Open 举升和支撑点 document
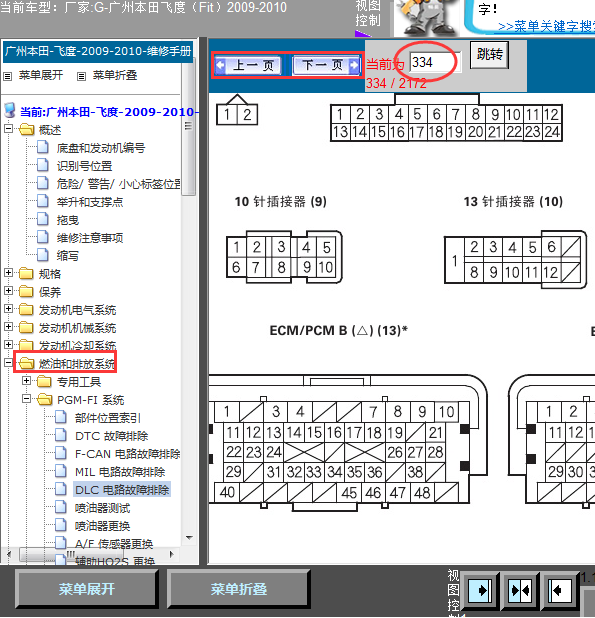The width and height of the screenshot is (595, 618). coord(90,202)
